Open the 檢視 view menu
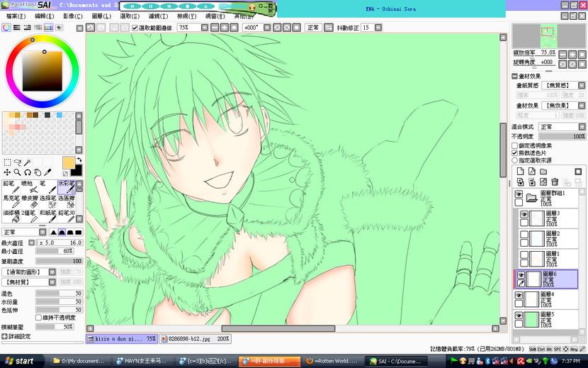This screenshot has width=588, height=368. tap(186, 16)
